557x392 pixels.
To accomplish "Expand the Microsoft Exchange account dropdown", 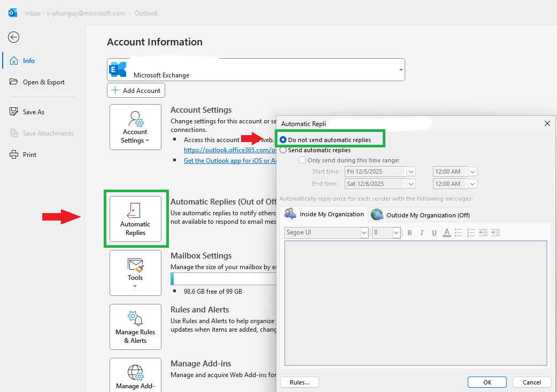I will coord(401,69).
